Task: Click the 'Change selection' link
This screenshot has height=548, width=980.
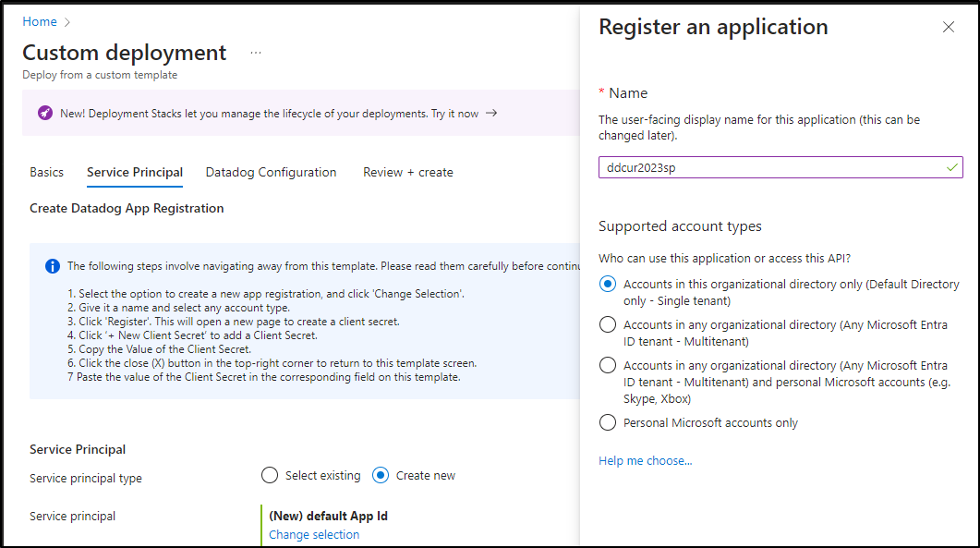Action: coord(314,535)
